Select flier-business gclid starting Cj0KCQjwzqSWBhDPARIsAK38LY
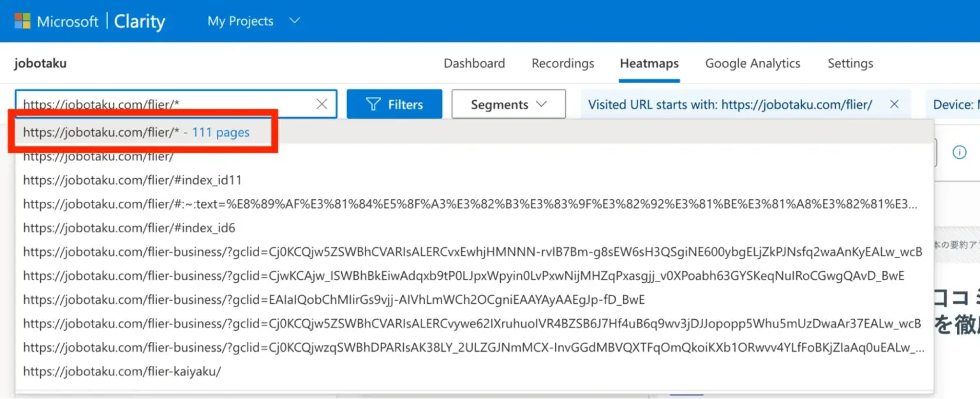Screen dimensions: 980x399 tap(475, 347)
